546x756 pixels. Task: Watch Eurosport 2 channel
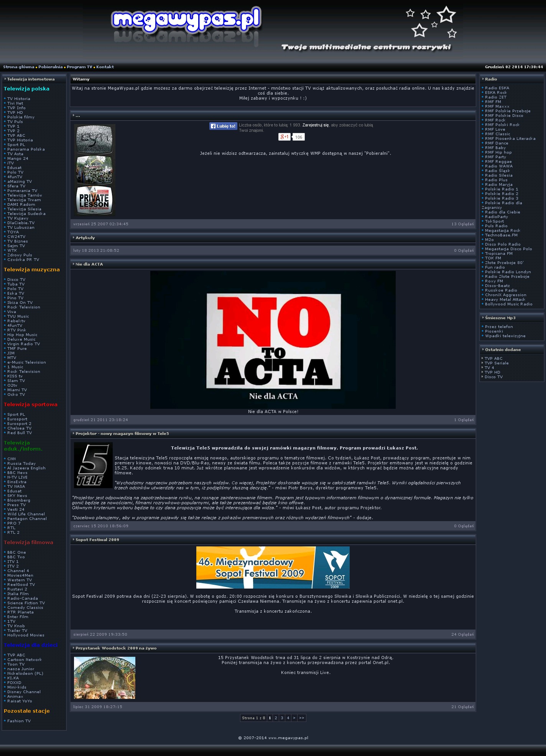pos(20,424)
